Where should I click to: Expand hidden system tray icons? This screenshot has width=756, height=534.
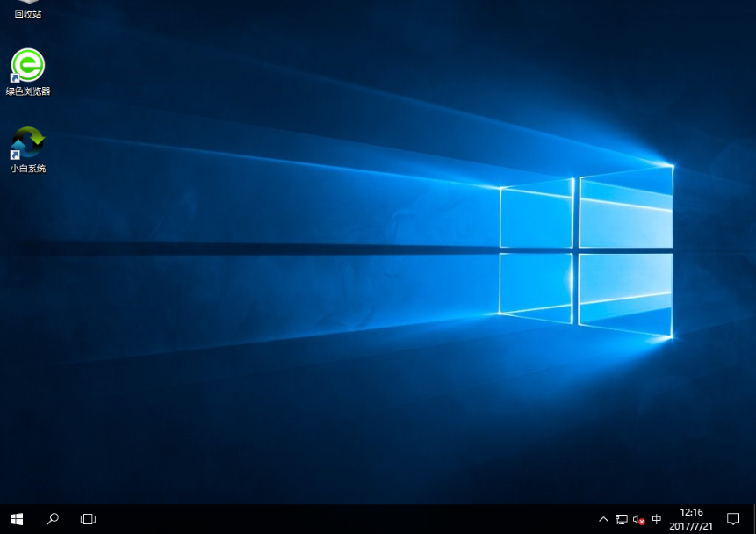pyautogui.click(x=603, y=519)
